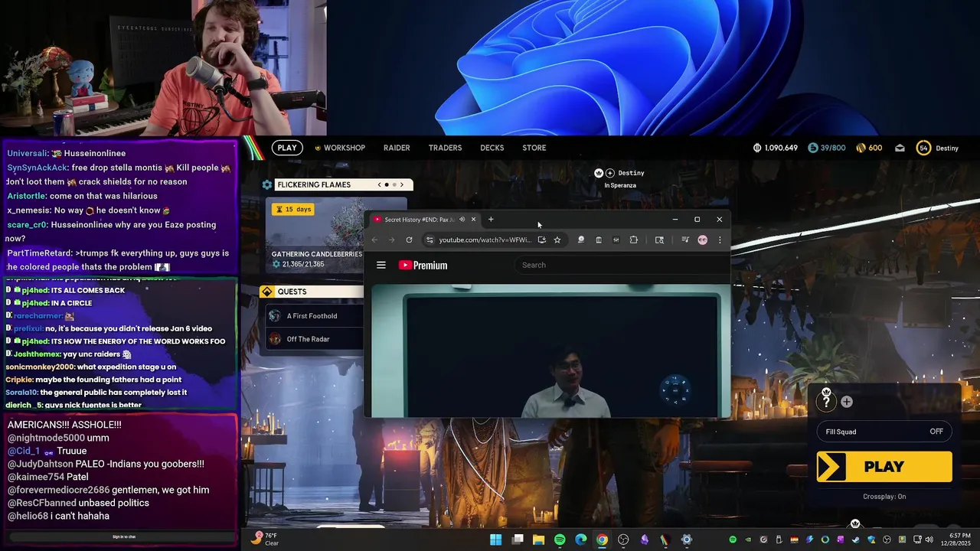This screenshot has height=551, width=980.
Task: Open the weather widget showing 76°F
Action: (x=266, y=539)
